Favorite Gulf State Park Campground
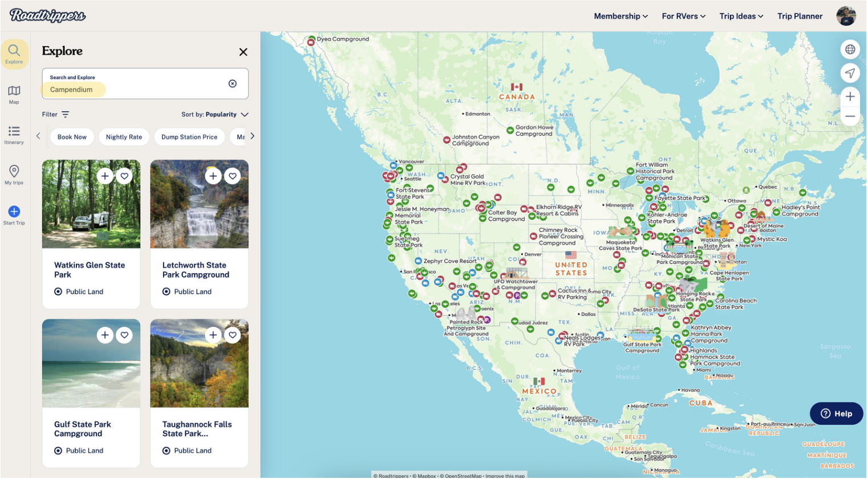 click(124, 335)
